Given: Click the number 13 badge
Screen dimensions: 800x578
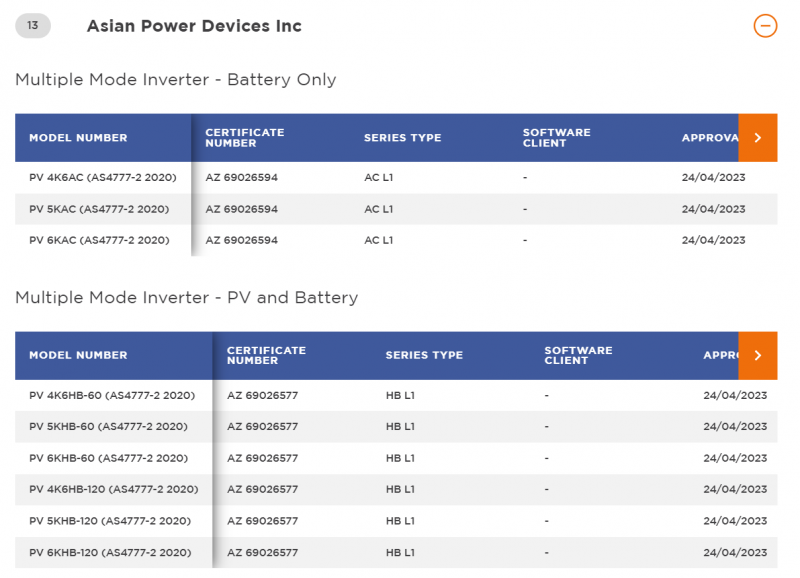Looking at the screenshot, I should pos(33,26).
